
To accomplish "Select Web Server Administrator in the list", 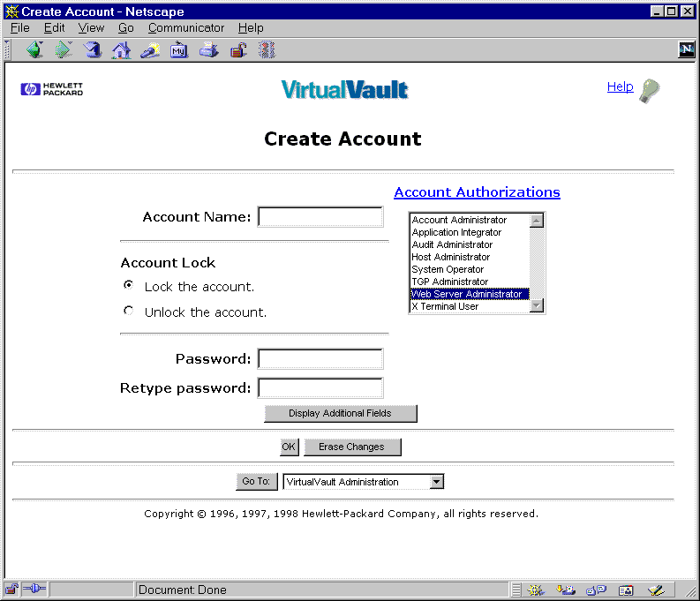I will click(470, 294).
